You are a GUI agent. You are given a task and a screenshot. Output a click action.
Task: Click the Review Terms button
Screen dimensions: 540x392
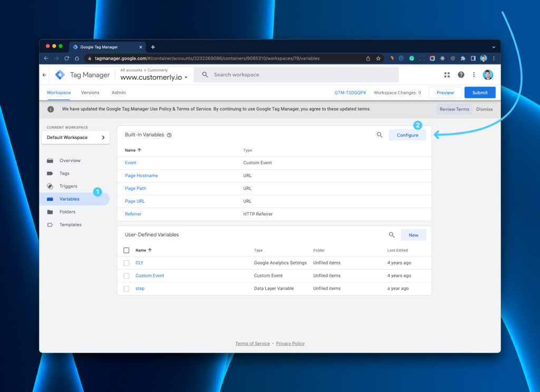coord(454,109)
